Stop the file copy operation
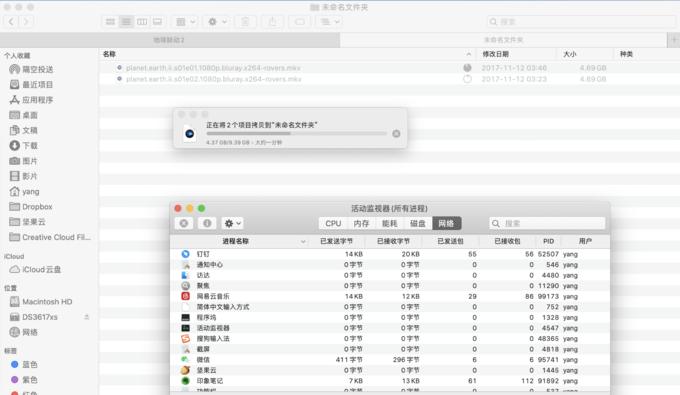This screenshot has height=395, width=680. (x=396, y=134)
